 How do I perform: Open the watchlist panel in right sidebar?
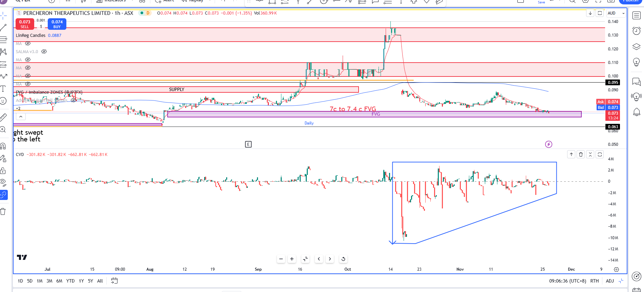coord(637,16)
